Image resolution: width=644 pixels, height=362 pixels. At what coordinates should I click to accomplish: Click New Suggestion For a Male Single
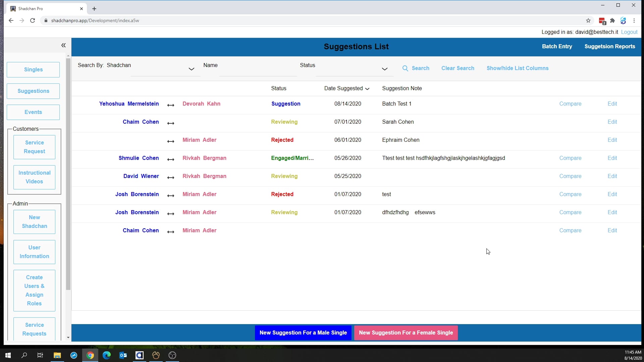(x=303, y=333)
